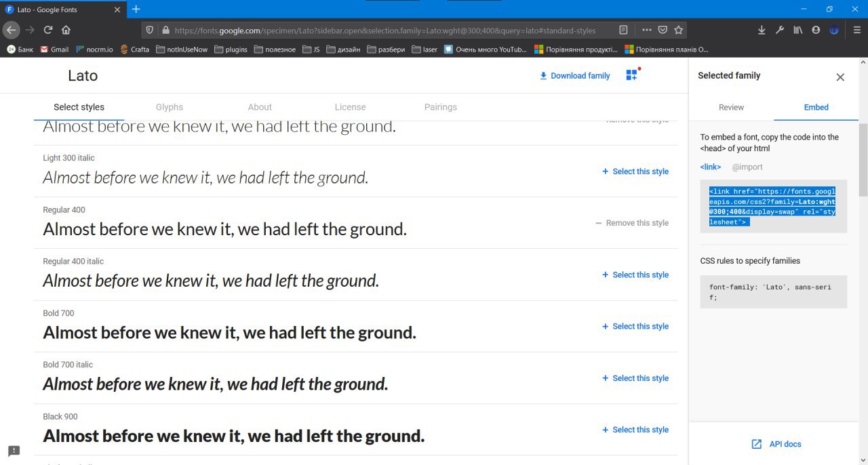The height and width of the screenshot is (465, 868).
Task: Open the Порівняння продукті... bookmark
Action: tap(576, 49)
